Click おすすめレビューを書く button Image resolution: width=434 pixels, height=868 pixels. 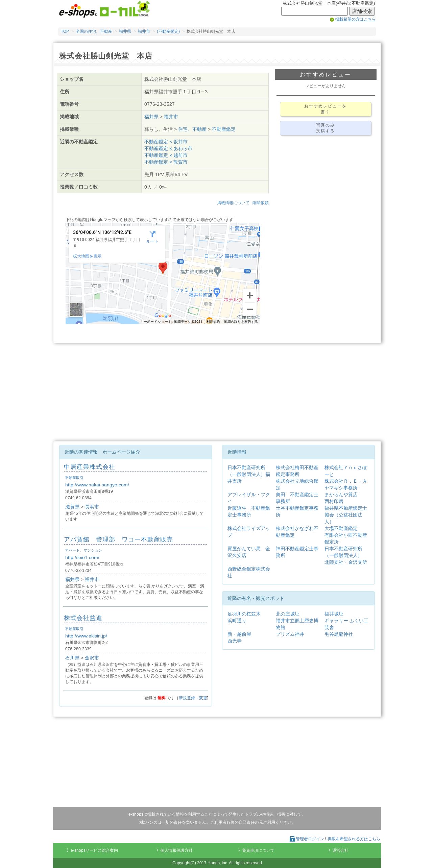pos(325,109)
